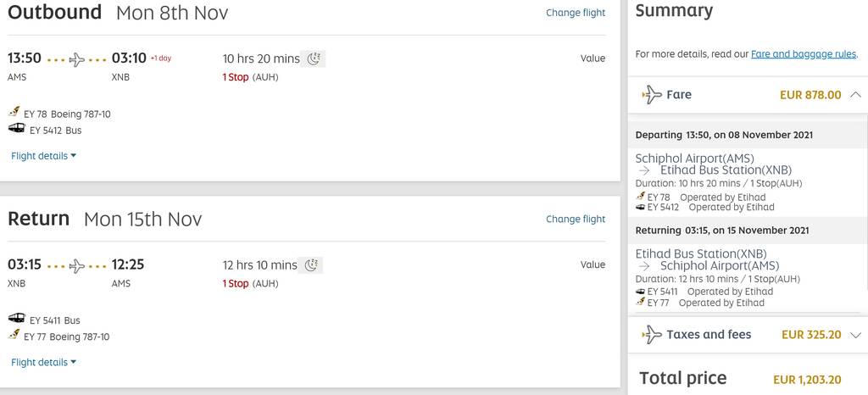Click the bus icon beside EY 5412
868x395 pixels.
click(x=17, y=128)
